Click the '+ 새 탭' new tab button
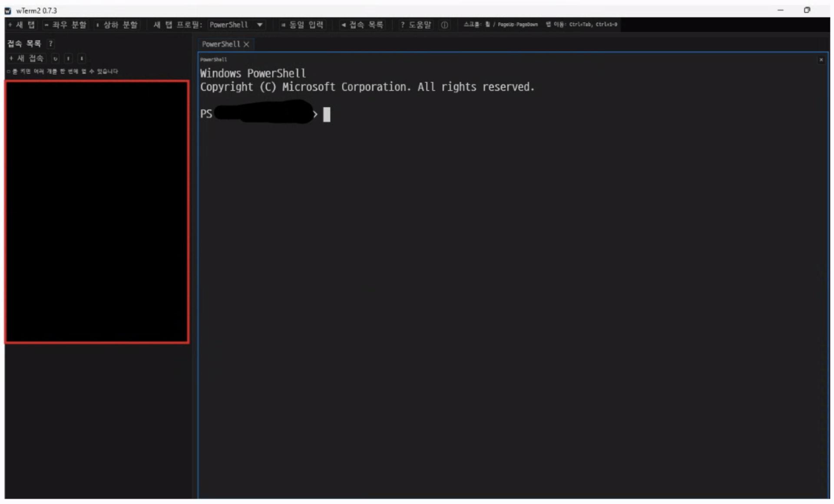The image size is (834, 504). point(21,25)
